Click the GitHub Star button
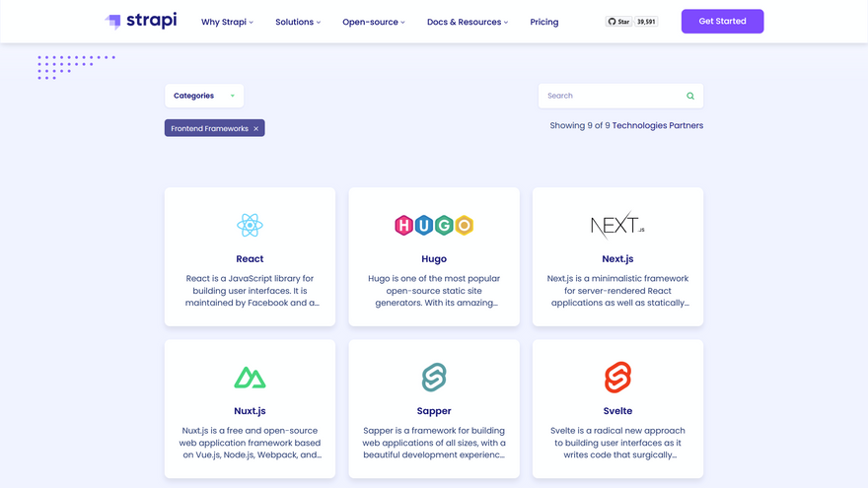This screenshot has height=488, width=868. pyautogui.click(x=618, y=21)
